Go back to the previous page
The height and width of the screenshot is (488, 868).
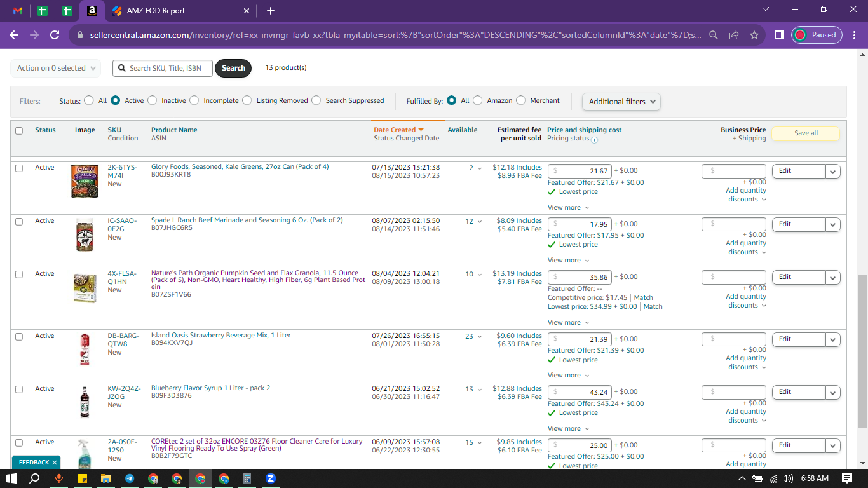click(x=14, y=35)
